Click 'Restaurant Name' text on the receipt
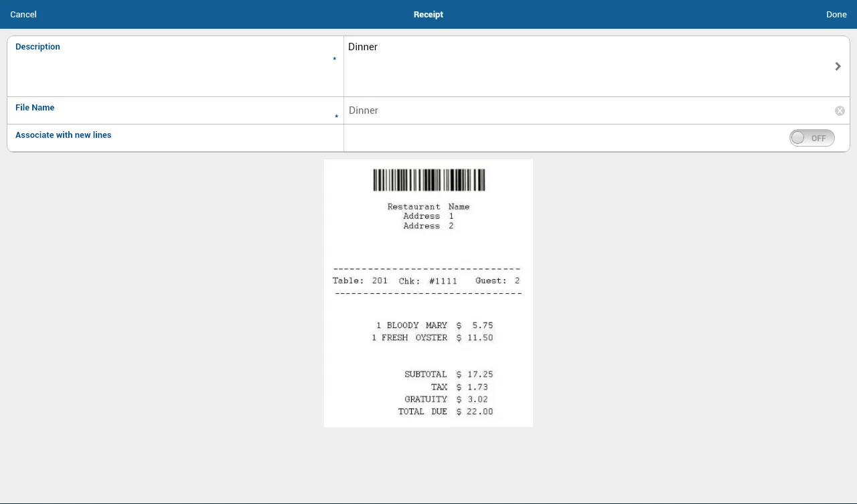The height and width of the screenshot is (504, 857). (428, 207)
